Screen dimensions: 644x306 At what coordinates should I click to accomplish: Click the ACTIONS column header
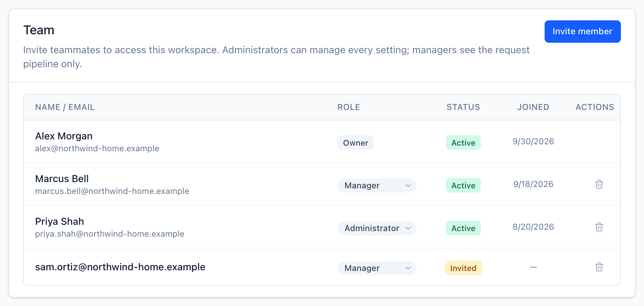pos(595,107)
